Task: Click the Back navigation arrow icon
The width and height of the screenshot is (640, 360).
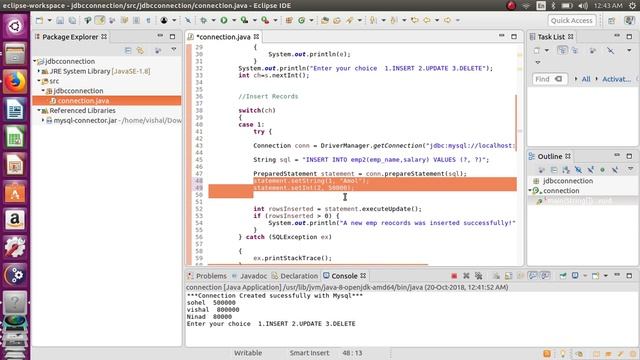Action: point(427,20)
